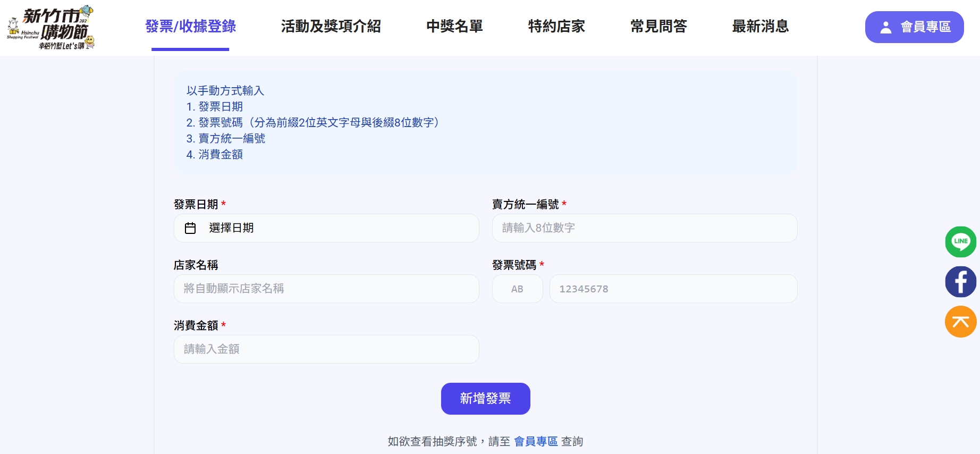The image size is (980, 454).
Task: Focus the 賣方統一編號 8-digit input
Action: click(x=644, y=228)
